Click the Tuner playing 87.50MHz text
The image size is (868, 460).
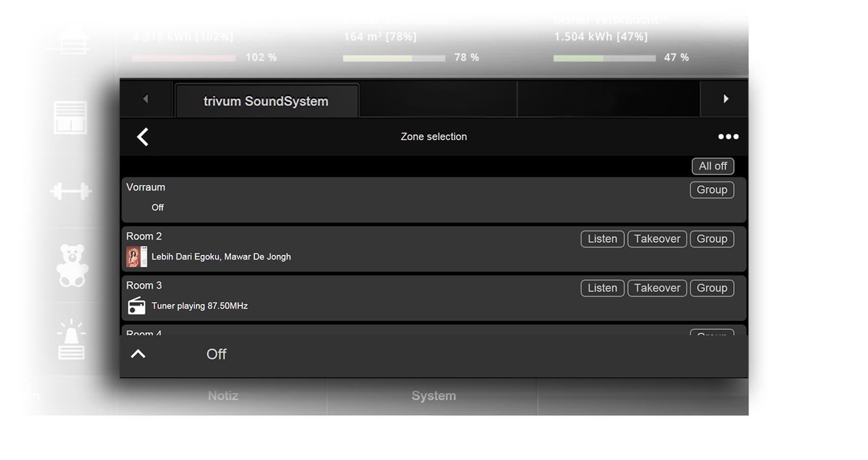199,306
